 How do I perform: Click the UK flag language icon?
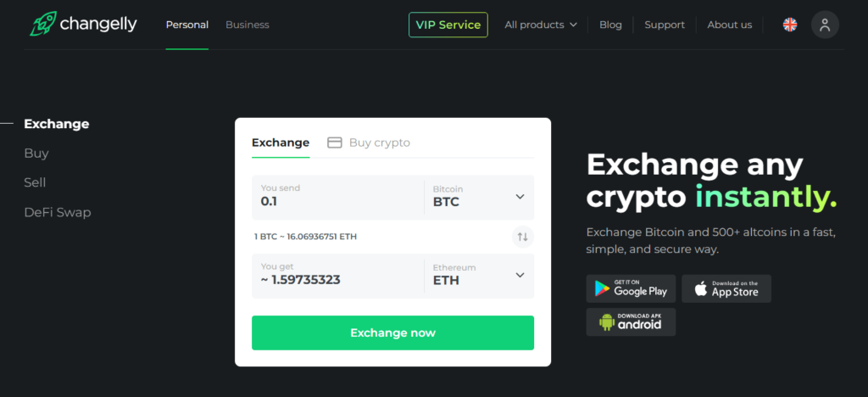point(790,25)
